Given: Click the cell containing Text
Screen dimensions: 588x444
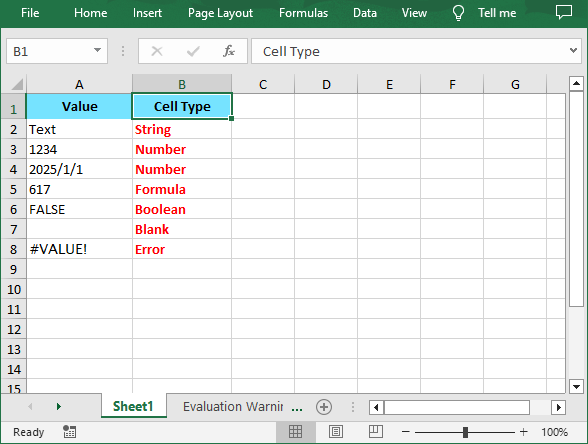Looking at the screenshot, I should click(79, 129).
